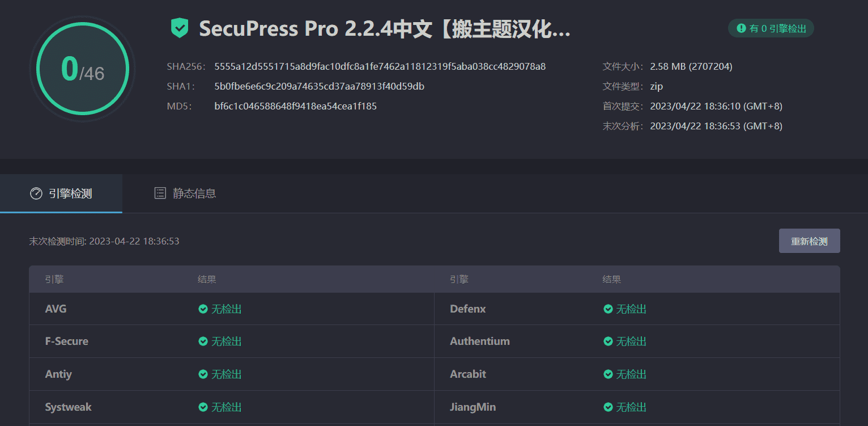This screenshot has height=426, width=868.
Task: Click the Defenx engine name
Action: tap(468, 309)
